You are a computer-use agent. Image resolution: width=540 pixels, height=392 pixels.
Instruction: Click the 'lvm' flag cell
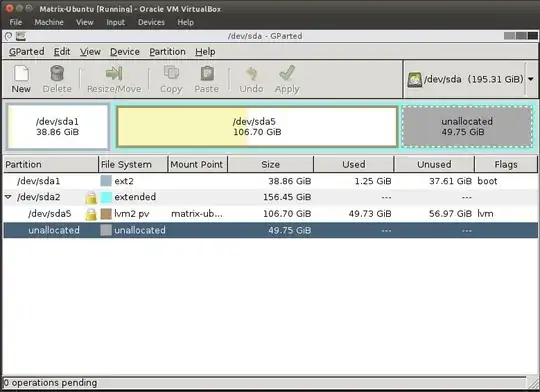tap(485, 214)
